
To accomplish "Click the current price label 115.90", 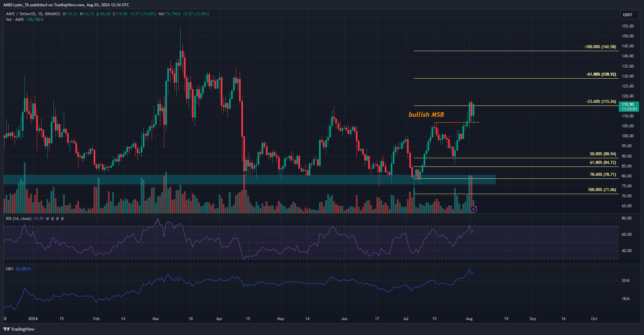I will [x=629, y=106].
